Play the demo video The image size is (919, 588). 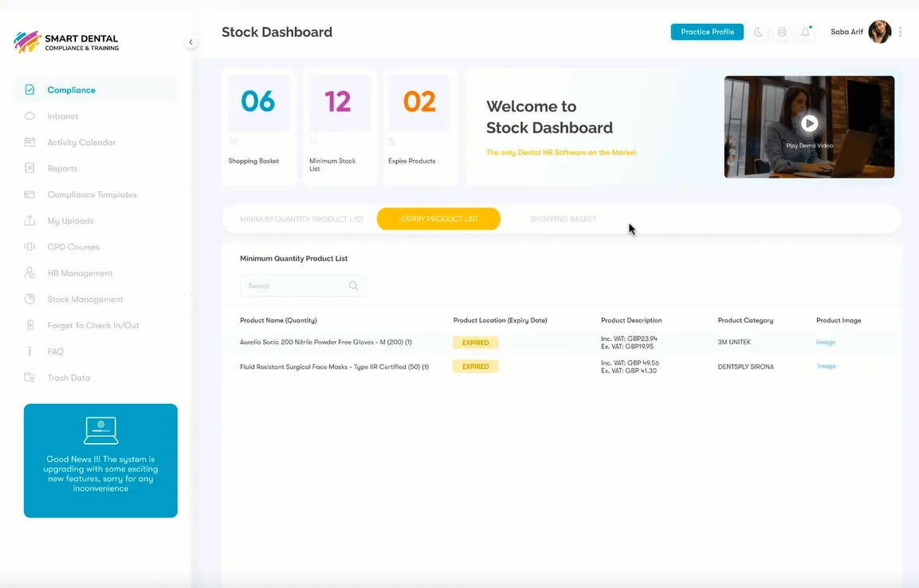pyautogui.click(x=809, y=123)
